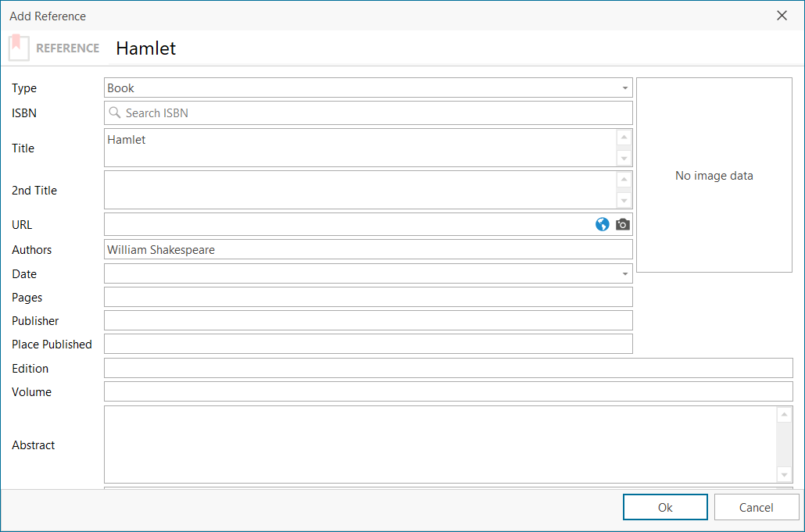Select the Pages input field
The width and height of the screenshot is (805, 532).
click(x=367, y=298)
